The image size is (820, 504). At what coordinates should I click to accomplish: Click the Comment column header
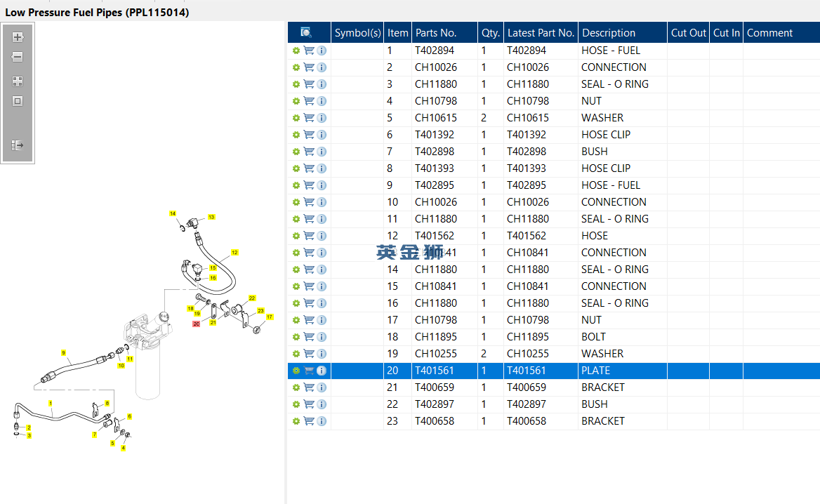(769, 32)
